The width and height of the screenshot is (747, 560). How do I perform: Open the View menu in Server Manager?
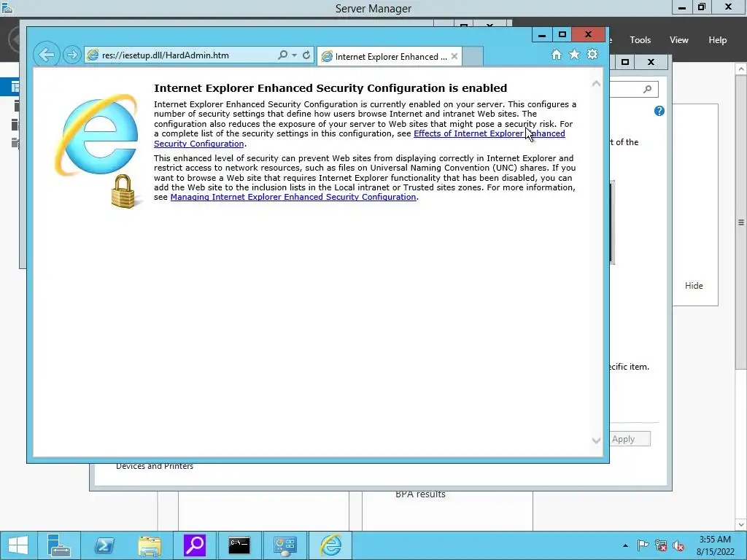pos(679,40)
